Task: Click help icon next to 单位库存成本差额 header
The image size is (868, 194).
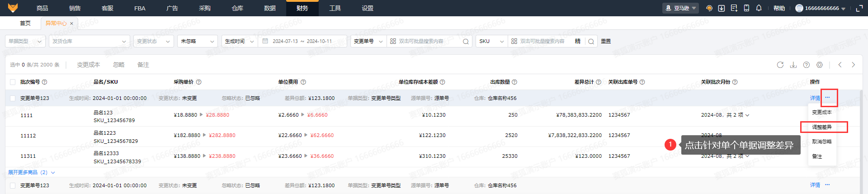Action: tap(443, 82)
